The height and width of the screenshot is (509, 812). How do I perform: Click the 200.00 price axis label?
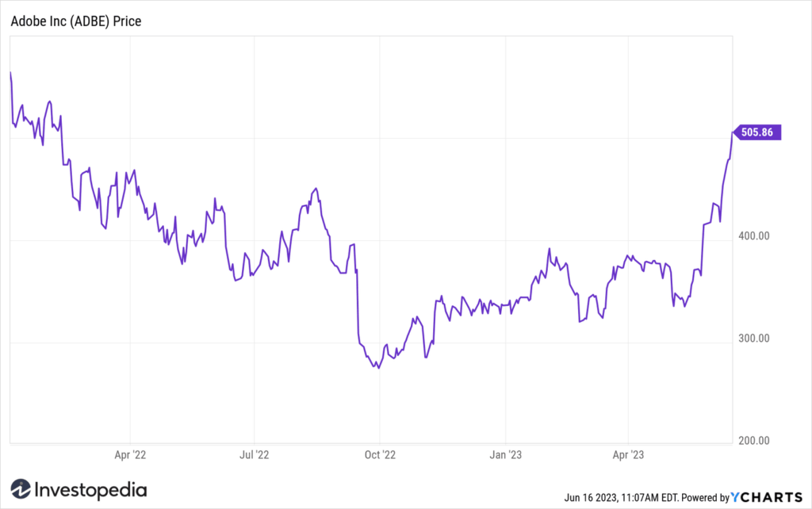coord(754,441)
